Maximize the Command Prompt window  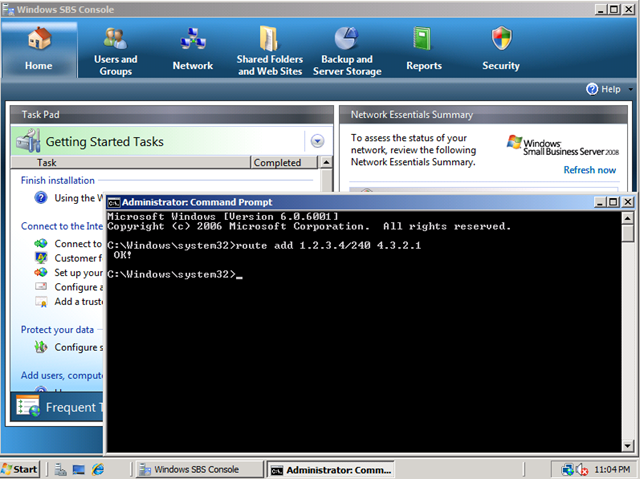click(x=613, y=202)
